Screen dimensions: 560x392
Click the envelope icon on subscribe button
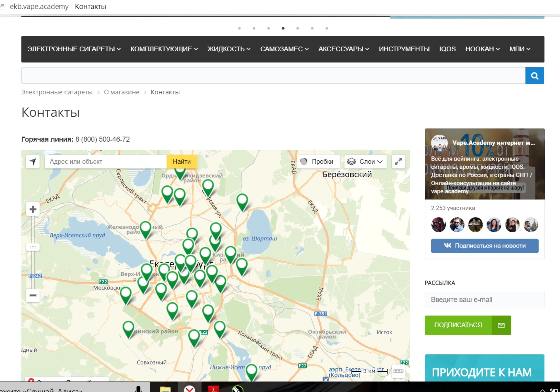501,325
